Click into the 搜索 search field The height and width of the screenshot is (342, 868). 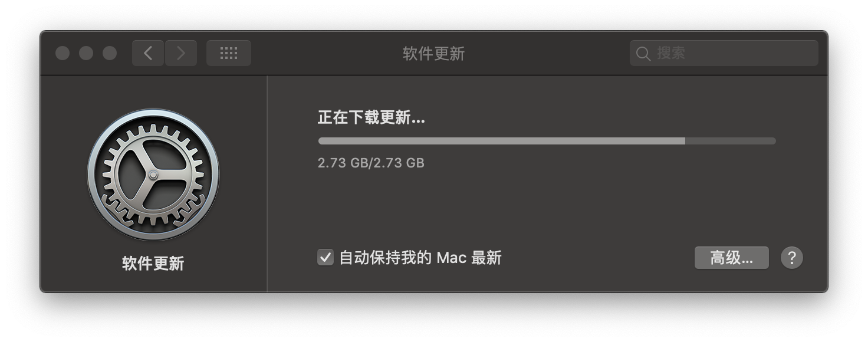724,53
